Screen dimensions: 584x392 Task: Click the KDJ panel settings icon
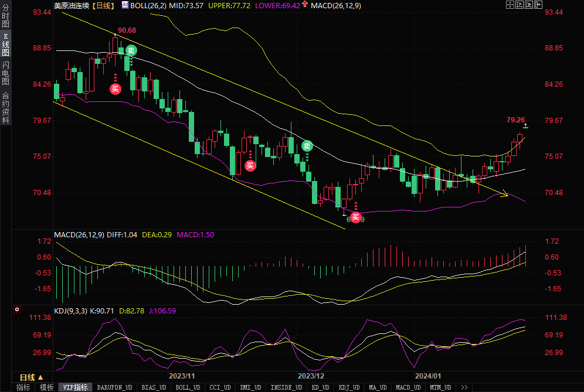point(16,309)
